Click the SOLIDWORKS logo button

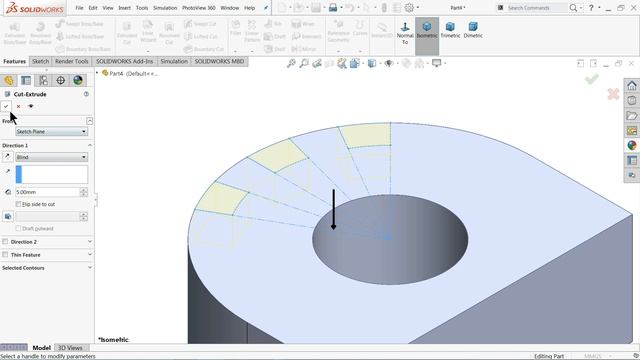coord(35,8)
